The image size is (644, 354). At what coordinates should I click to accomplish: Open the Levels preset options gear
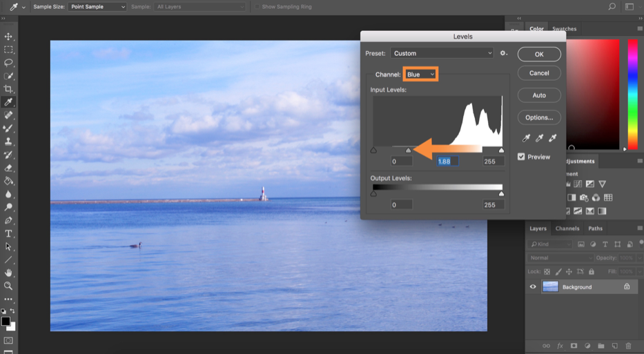click(504, 53)
